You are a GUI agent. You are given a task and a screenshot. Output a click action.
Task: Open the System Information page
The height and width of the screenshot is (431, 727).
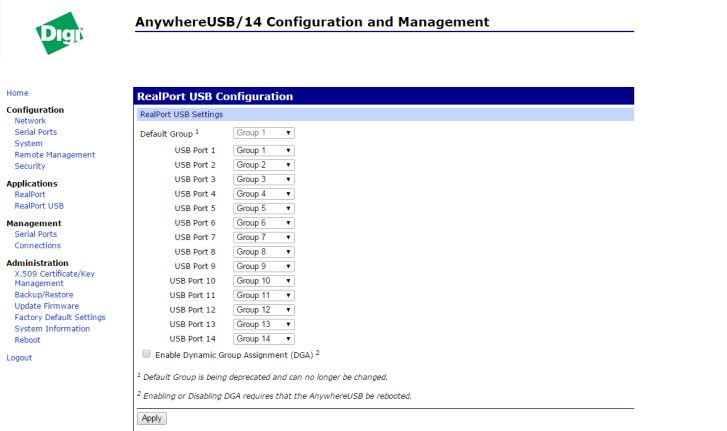tap(52, 329)
